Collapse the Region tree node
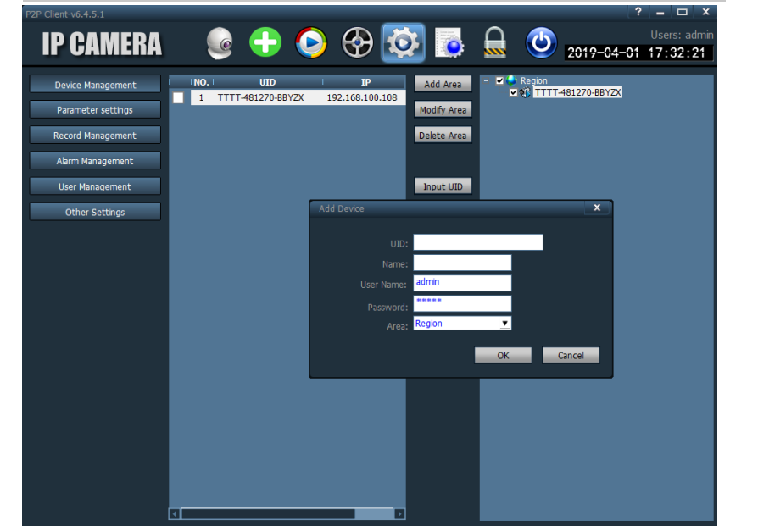758x532 pixels. click(x=486, y=81)
